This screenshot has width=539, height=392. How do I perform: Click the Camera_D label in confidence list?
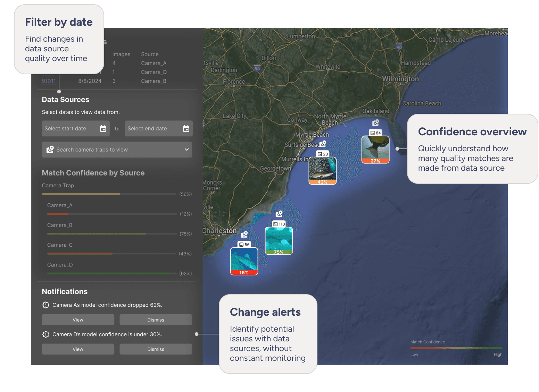(60, 265)
